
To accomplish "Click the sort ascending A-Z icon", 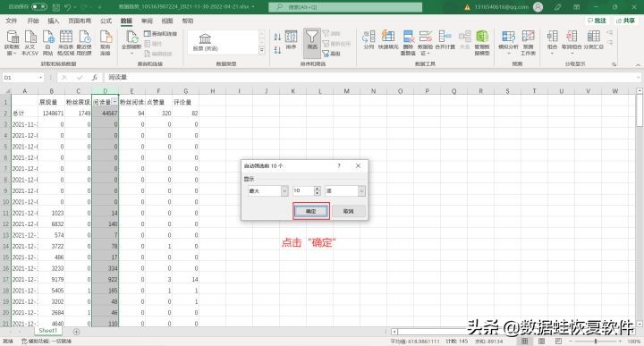I will (277, 37).
